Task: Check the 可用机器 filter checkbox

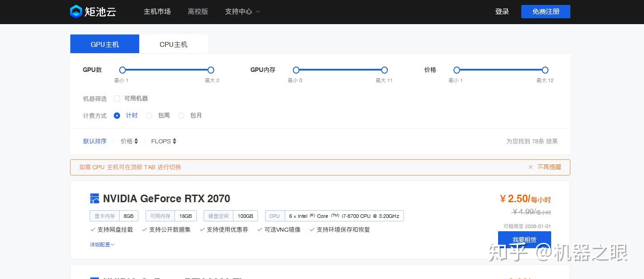Action: 117,98
